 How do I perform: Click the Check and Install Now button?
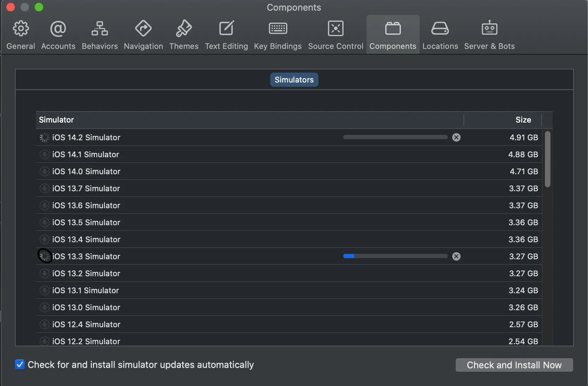514,365
